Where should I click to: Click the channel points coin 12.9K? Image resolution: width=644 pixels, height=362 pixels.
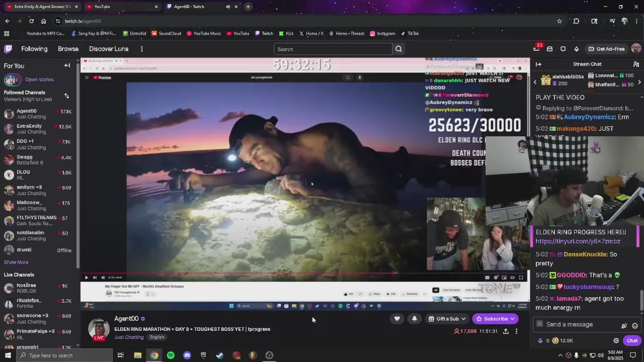pos(562,340)
